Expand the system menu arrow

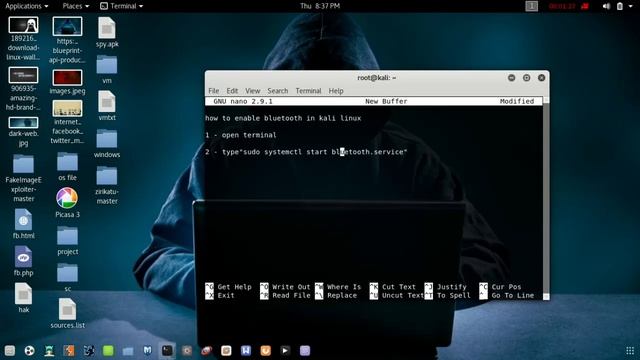coord(631,6)
